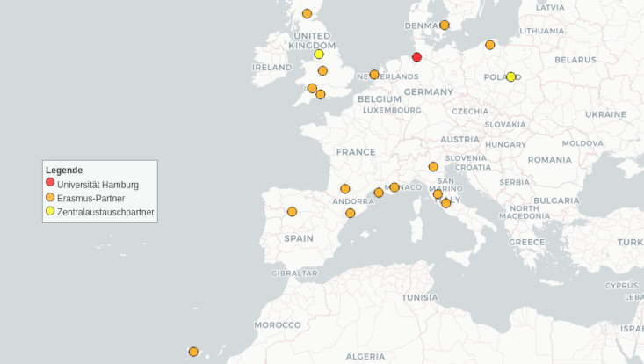Image resolution: width=644 pixels, height=364 pixels.
Task: Select the orange marker in Denmark
Action: tap(445, 25)
